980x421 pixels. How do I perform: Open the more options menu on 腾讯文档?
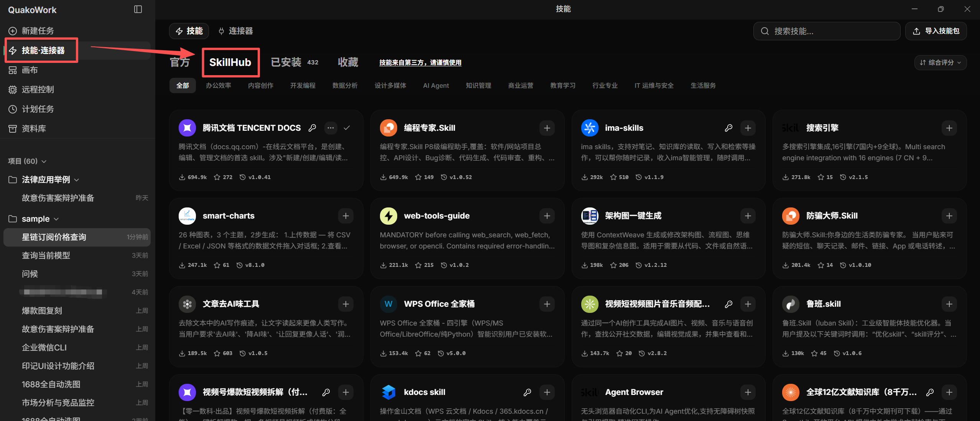[x=331, y=128]
